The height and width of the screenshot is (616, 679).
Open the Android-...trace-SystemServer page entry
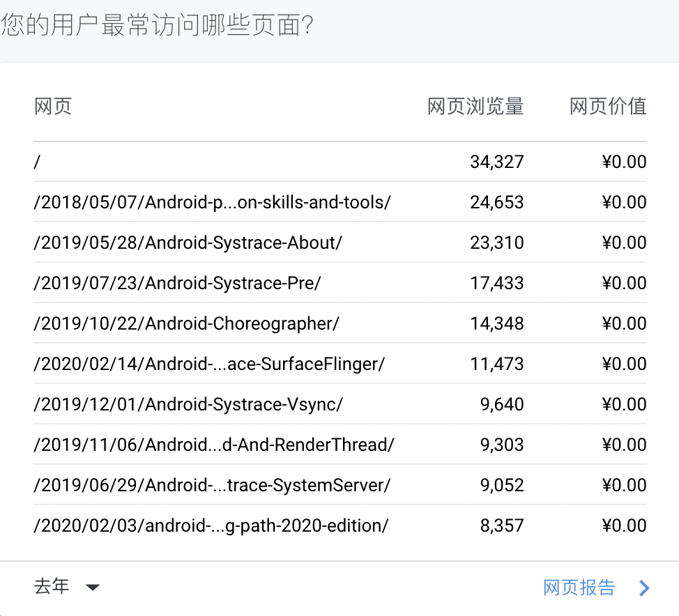[212, 485]
